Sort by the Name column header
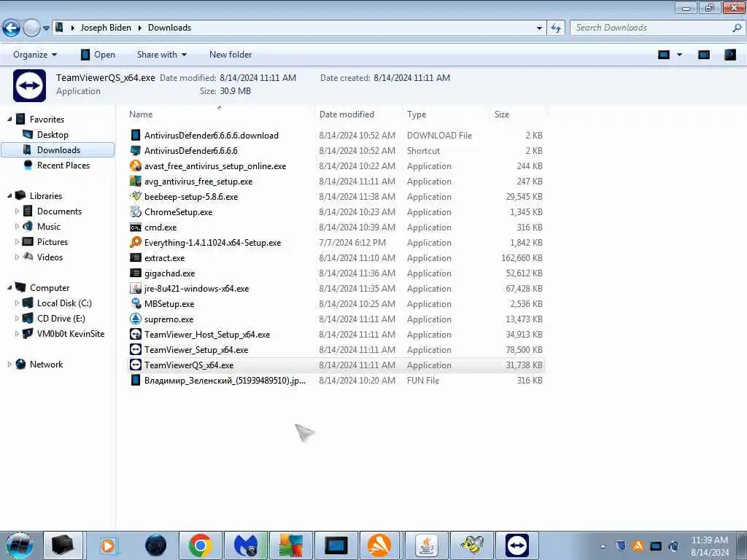The image size is (747, 560). (219, 114)
